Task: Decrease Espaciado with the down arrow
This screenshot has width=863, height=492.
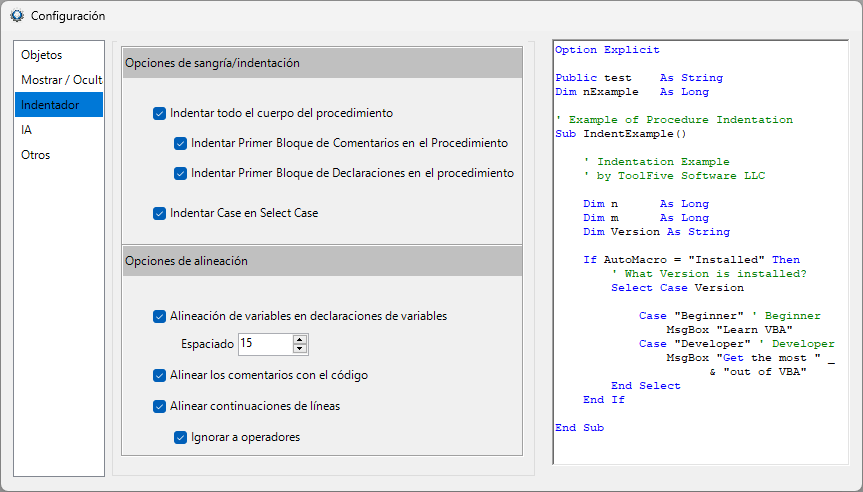Action: [300, 349]
